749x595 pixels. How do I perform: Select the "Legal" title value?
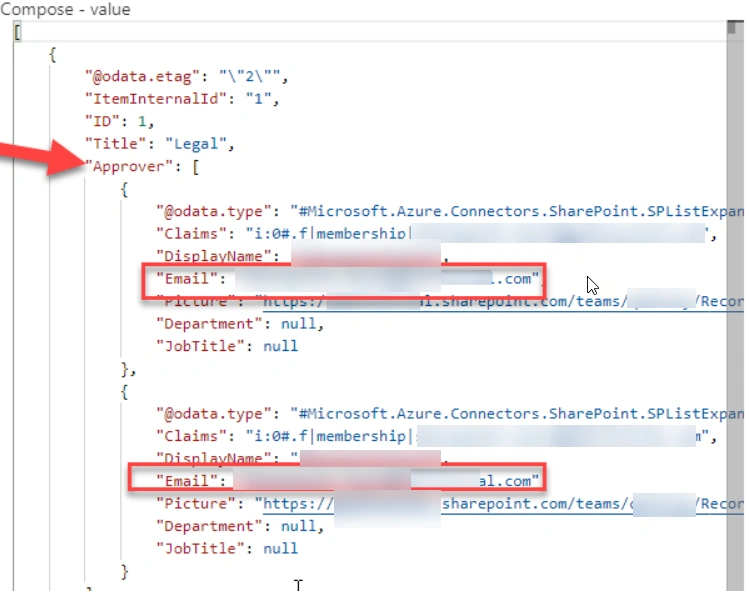(x=195, y=144)
